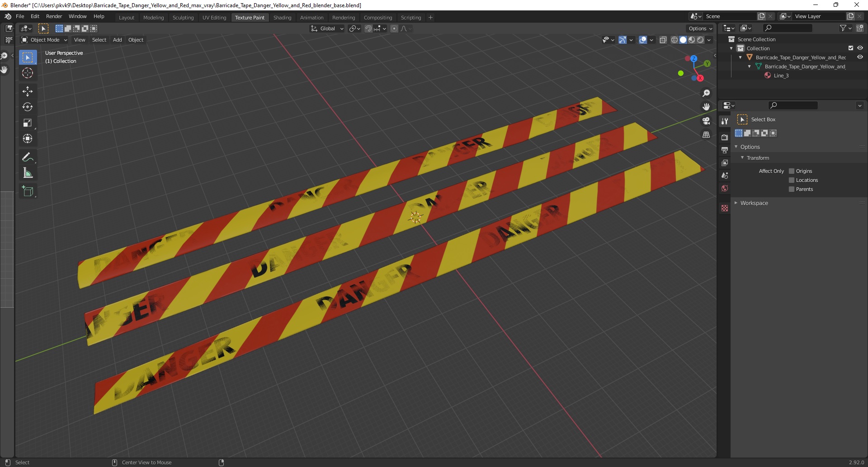Add a new collection in outliner
This screenshot has height=467, width=868.
(860, 28)
